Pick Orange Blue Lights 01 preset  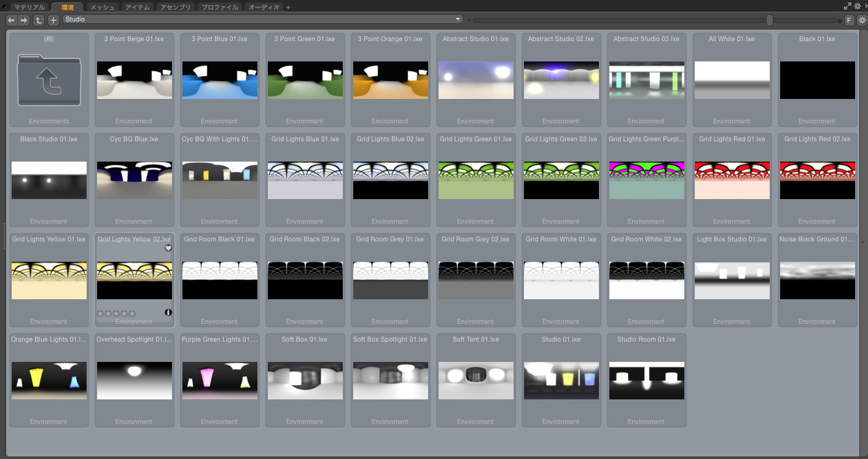49,380
